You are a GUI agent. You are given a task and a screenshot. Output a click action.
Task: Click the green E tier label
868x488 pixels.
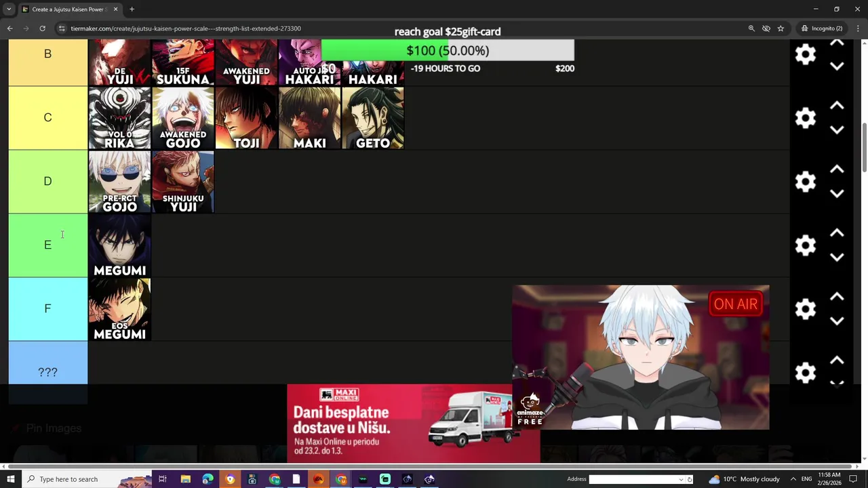[47, 245]
